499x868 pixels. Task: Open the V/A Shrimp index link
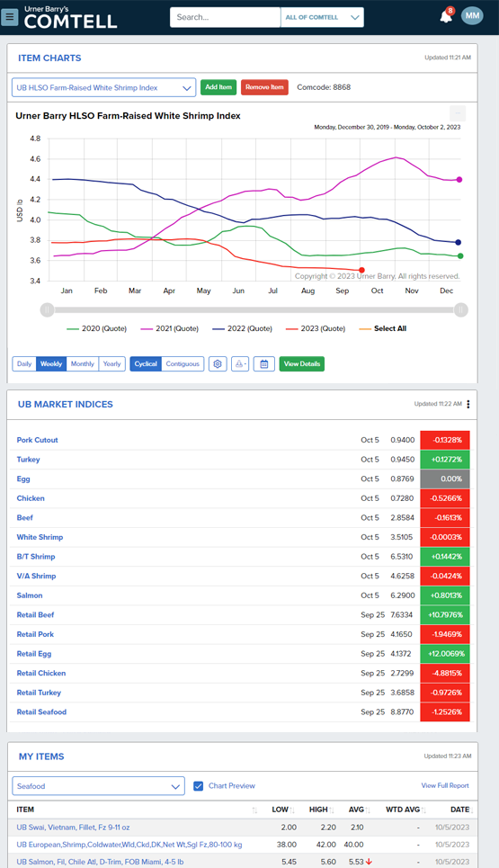[x=37, y=576]
